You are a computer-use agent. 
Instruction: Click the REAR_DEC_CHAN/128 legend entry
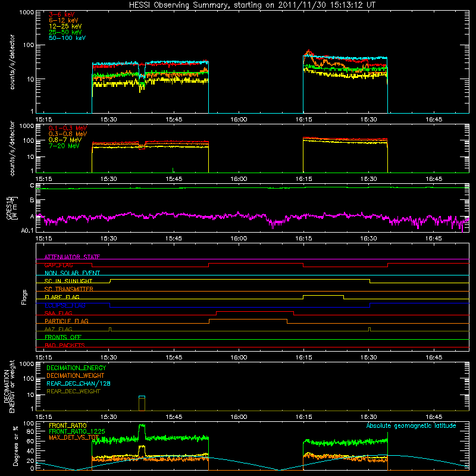pyautogui.click(x=79, y=383)
